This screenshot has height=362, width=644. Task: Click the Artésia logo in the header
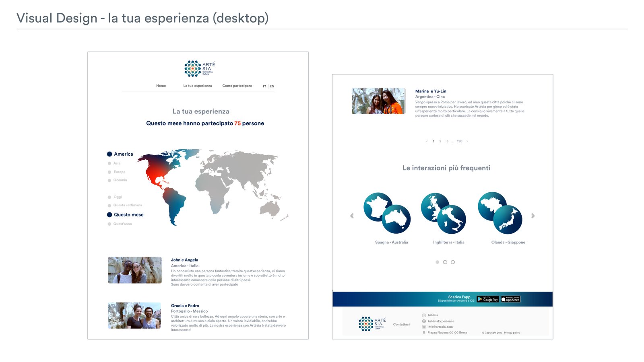200,69
